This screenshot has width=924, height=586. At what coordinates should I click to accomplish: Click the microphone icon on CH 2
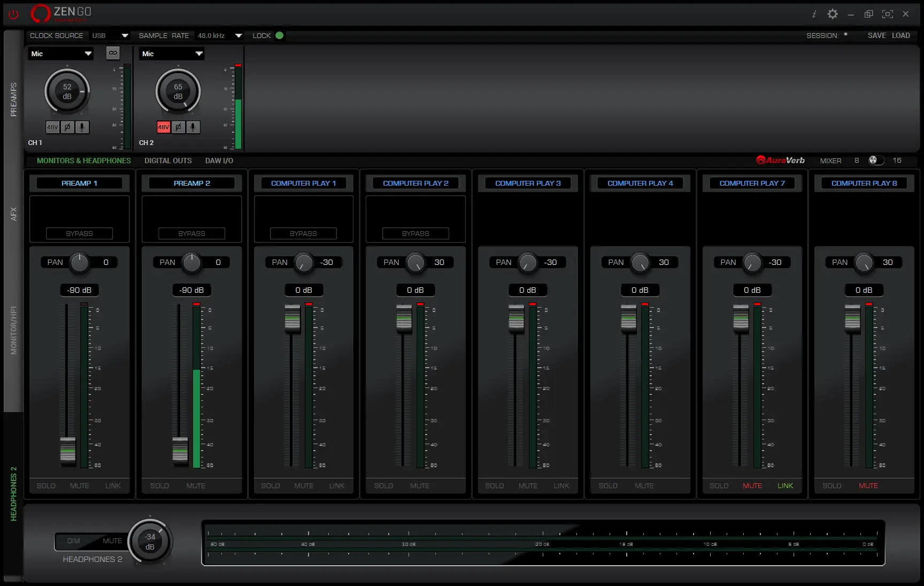(x=193, y=127)
